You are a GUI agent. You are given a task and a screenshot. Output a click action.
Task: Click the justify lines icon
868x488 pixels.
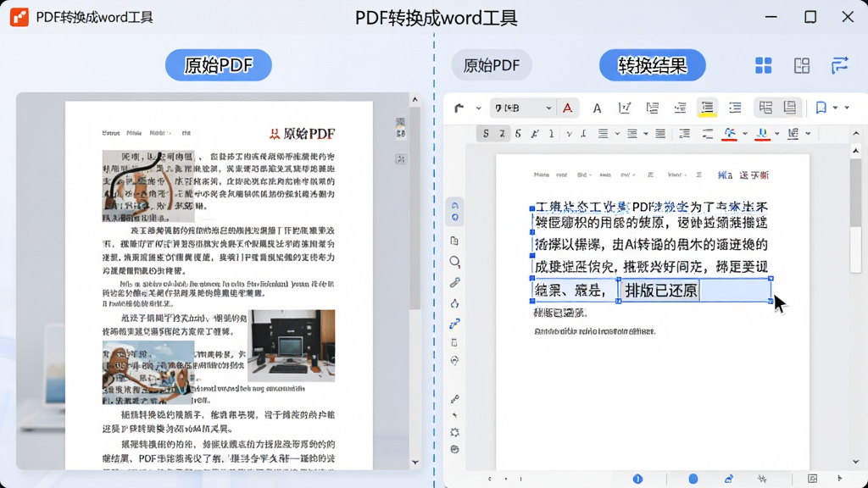click(x=659, y=133)
